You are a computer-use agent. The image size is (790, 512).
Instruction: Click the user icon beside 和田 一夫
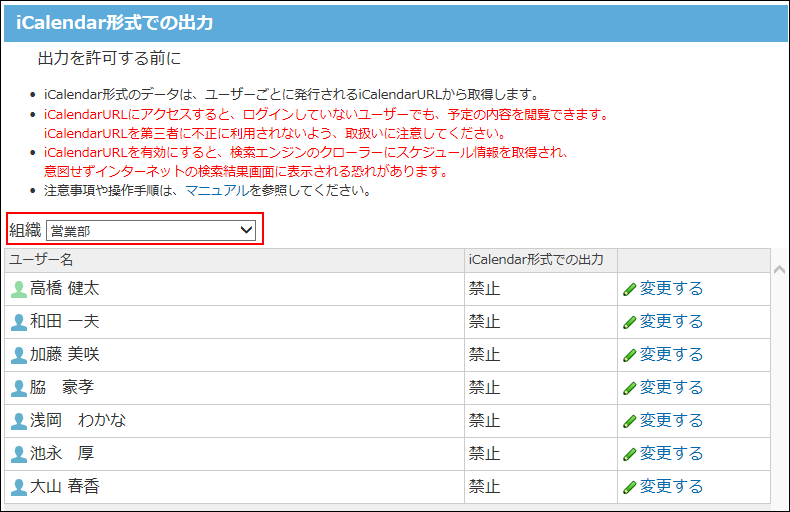pos(19,322)
